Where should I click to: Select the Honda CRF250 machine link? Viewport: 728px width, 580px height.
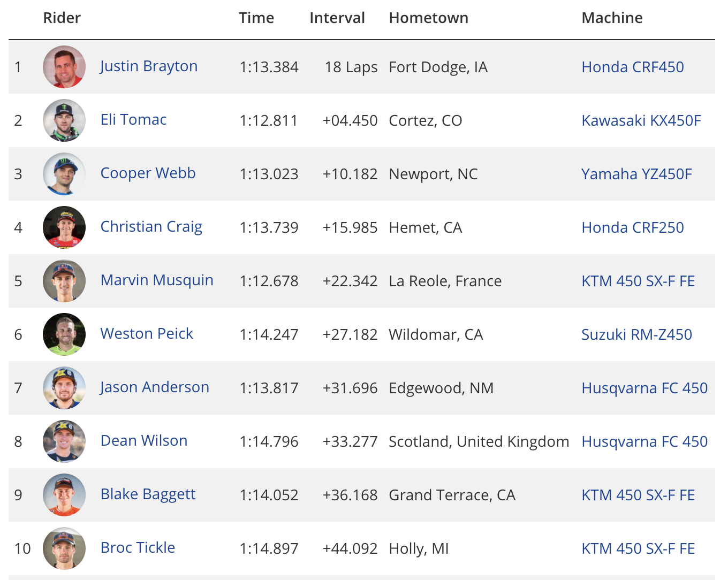(633, 227)
